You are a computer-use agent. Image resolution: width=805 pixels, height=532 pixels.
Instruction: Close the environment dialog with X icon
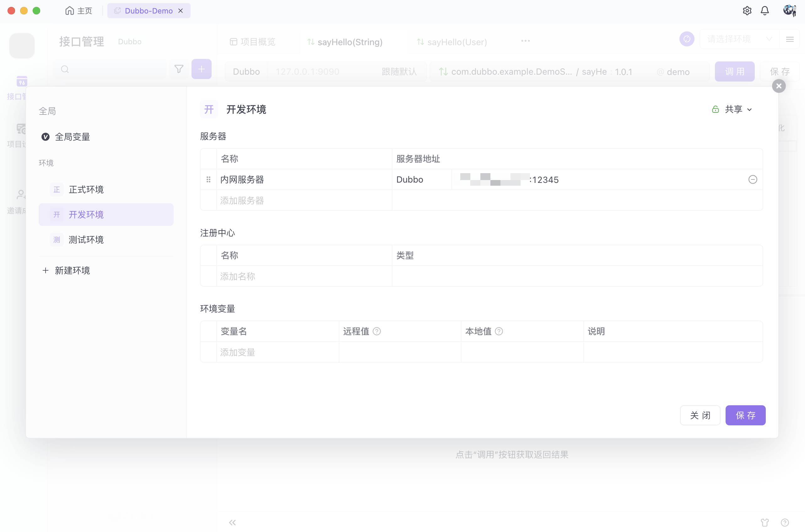tap(779, 86)
